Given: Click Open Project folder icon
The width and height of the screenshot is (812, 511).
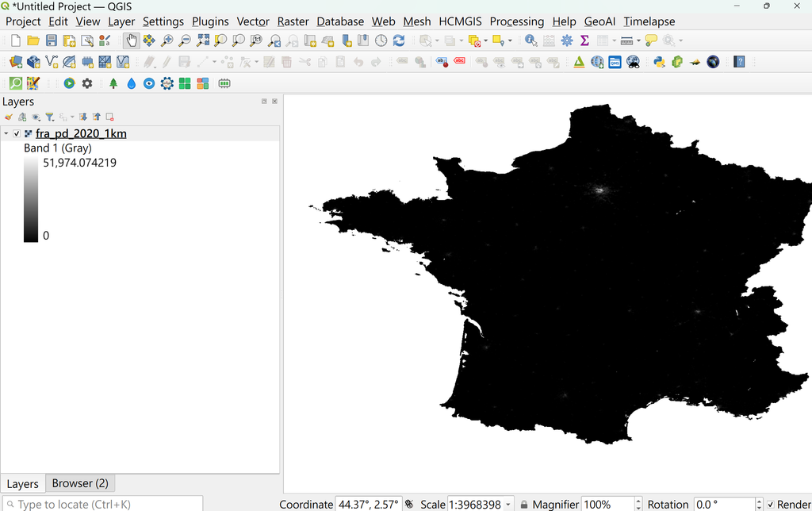Looking at the screenshot, I should [33, 40].
